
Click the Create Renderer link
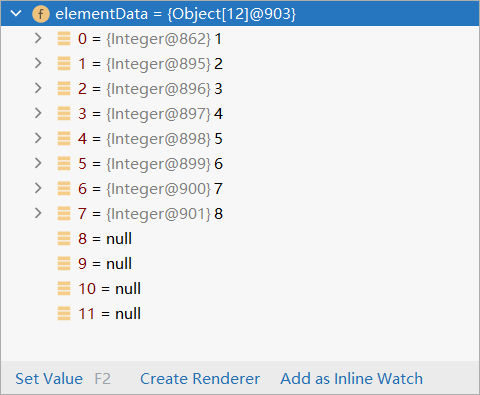[x=200, y=379]
